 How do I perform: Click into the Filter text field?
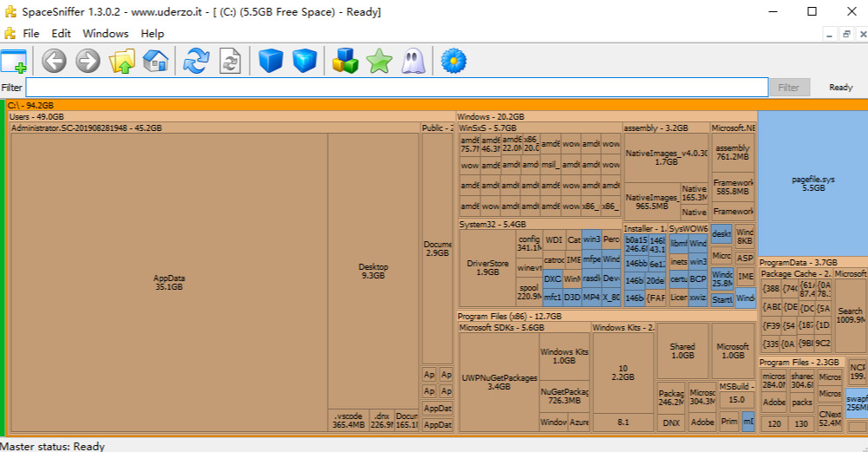click(397, 88)
